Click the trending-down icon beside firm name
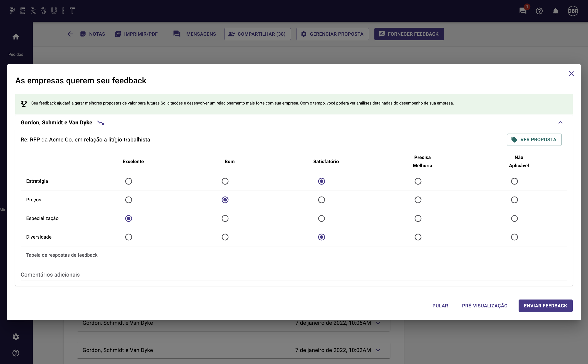Screen dimensions: 588x364 tap(101, 123)
